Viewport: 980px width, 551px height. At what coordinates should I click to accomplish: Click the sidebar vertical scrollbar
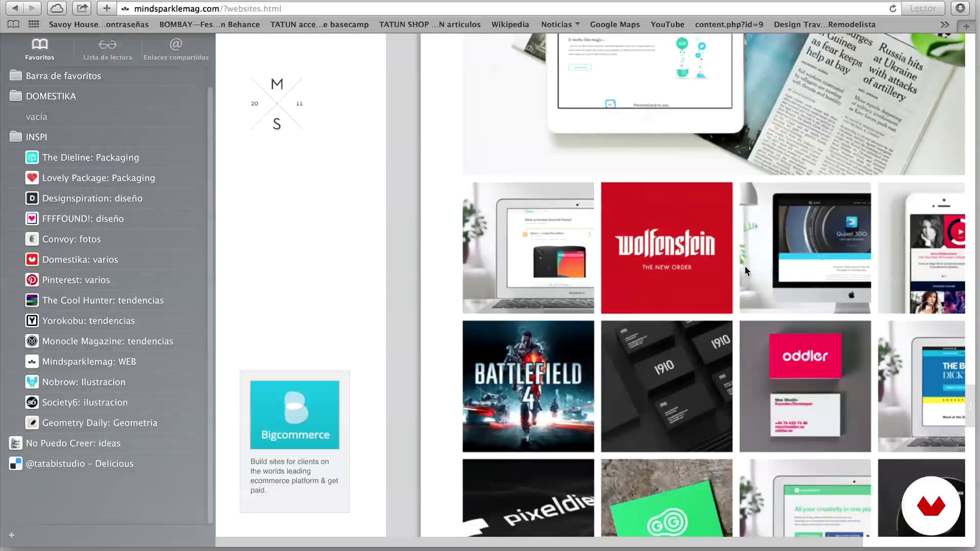210,305
